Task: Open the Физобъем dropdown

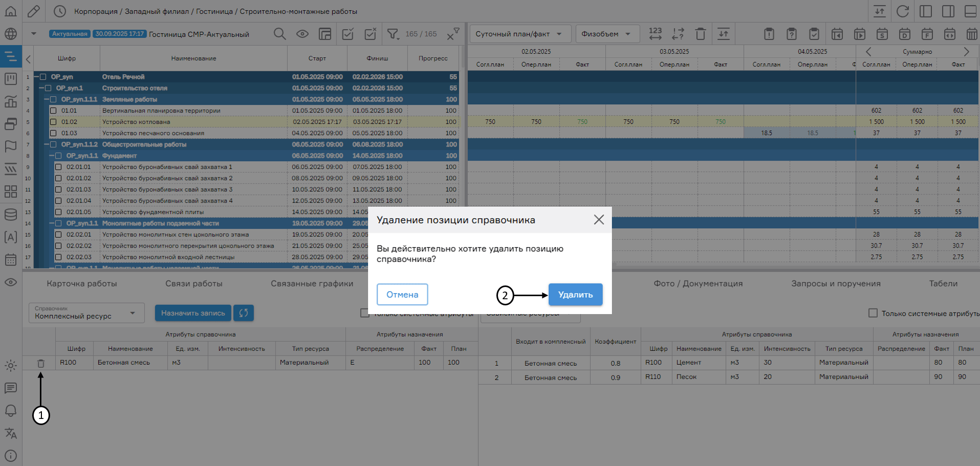Action: (x=607, y=33)
